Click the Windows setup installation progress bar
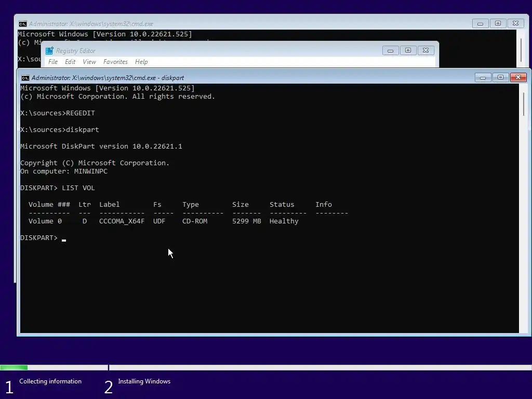Viewport: 532px width, 399px height. pos(266,367)
